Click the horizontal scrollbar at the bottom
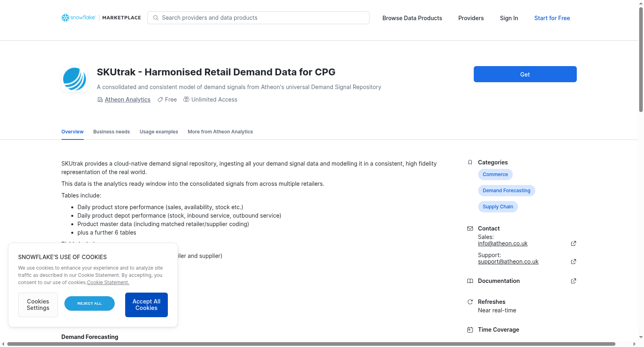The image size is (644, 347). coord(311,344)
